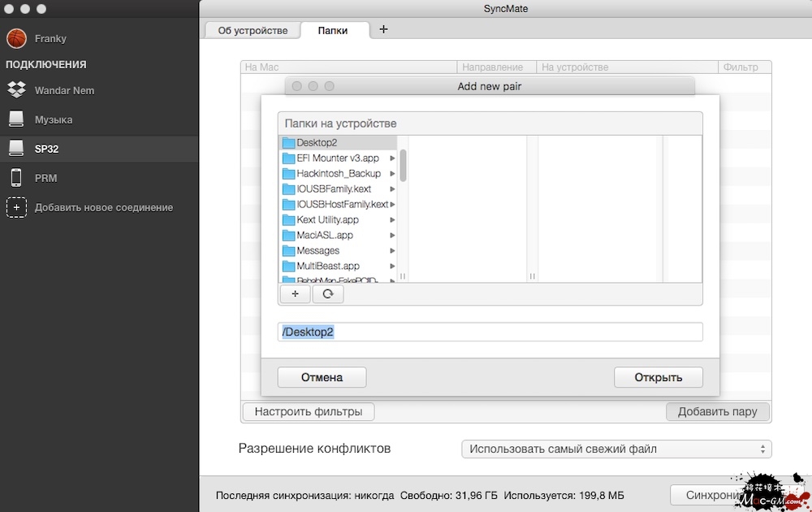812x512 pixels.
Task: Select the Музыка drive icon
Action: tap(16, 119)
